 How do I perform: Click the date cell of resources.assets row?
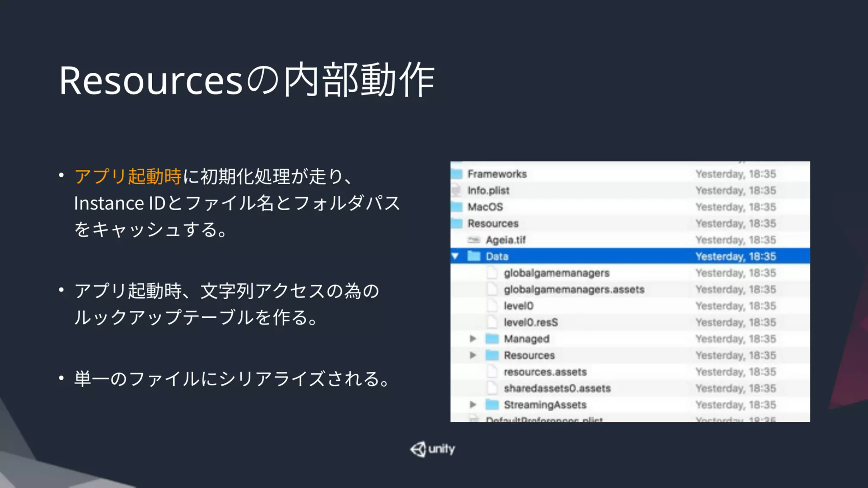(736, 372)
